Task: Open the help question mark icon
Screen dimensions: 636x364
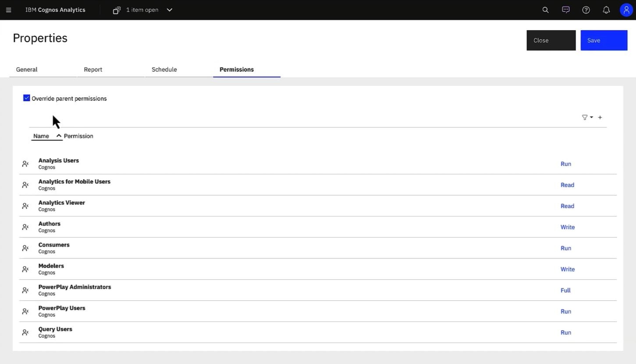Action: tap(586, 10)
